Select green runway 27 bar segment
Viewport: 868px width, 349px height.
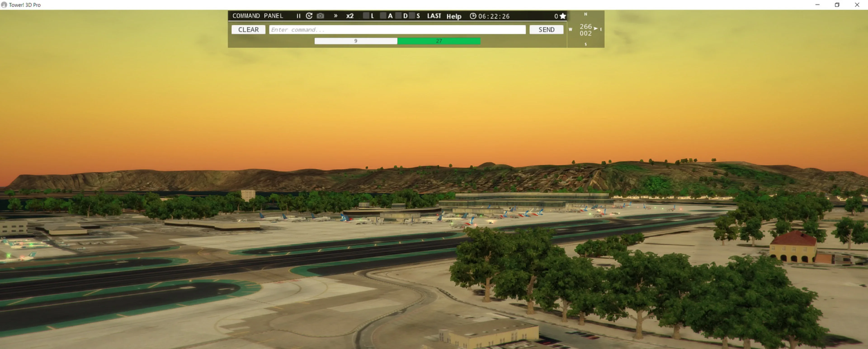439,41
